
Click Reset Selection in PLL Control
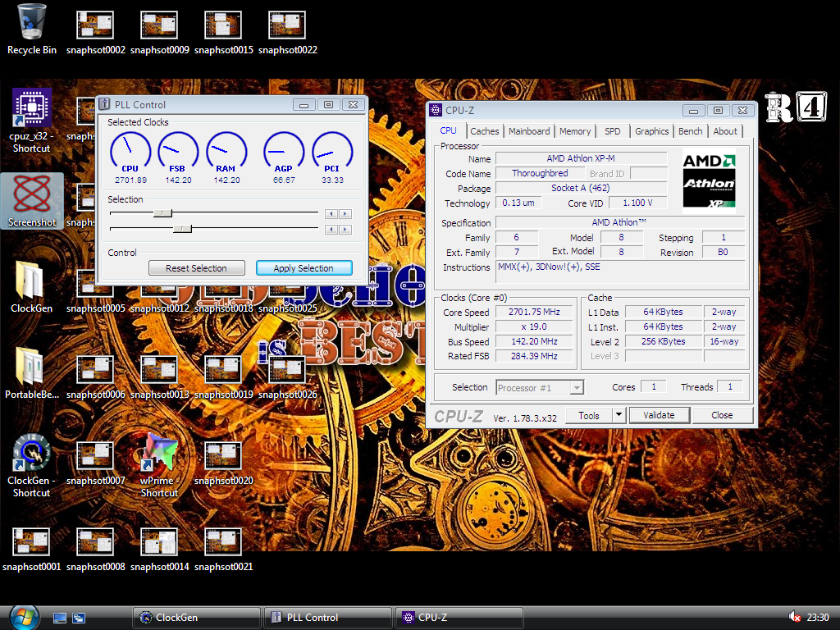point(197,268)
